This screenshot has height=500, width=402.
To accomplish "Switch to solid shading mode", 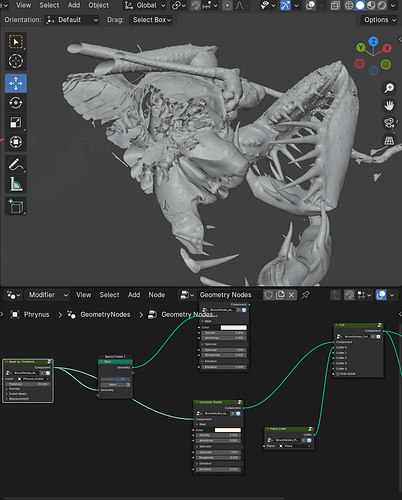I will point(360,5).
